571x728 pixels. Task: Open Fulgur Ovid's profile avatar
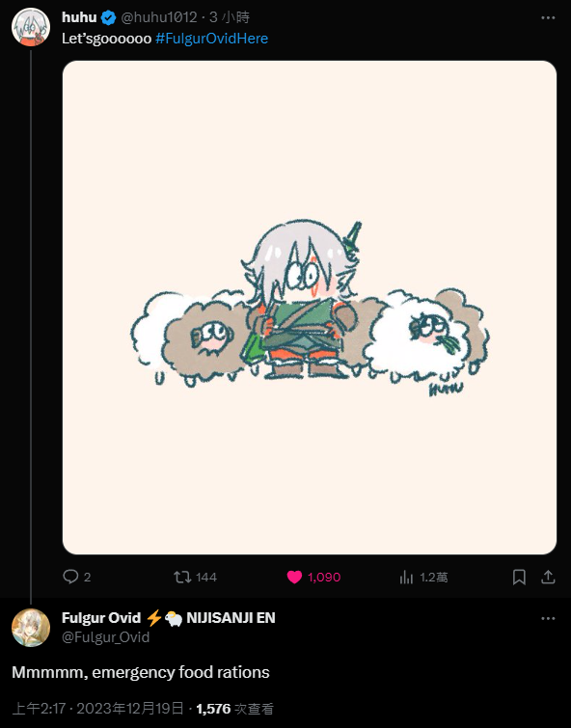[x=31, y=628]
